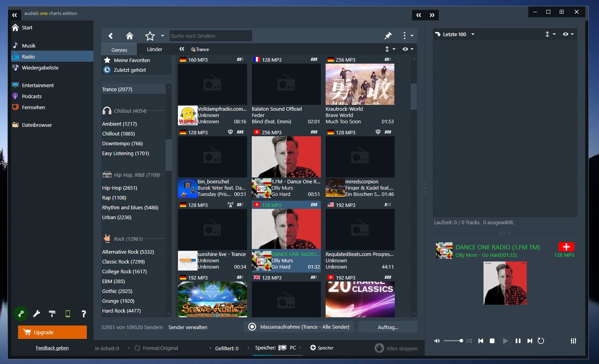The width and height of the screenshot is (599, 364).
Task: Click the favorites star icon in toolbar
Action: pos(150,36)
